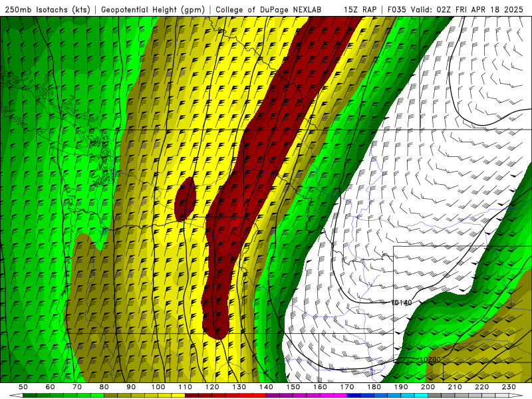Select the bright magenta swatch left of 170
Screen dimensions: 532x399
(x=340, y=396)
